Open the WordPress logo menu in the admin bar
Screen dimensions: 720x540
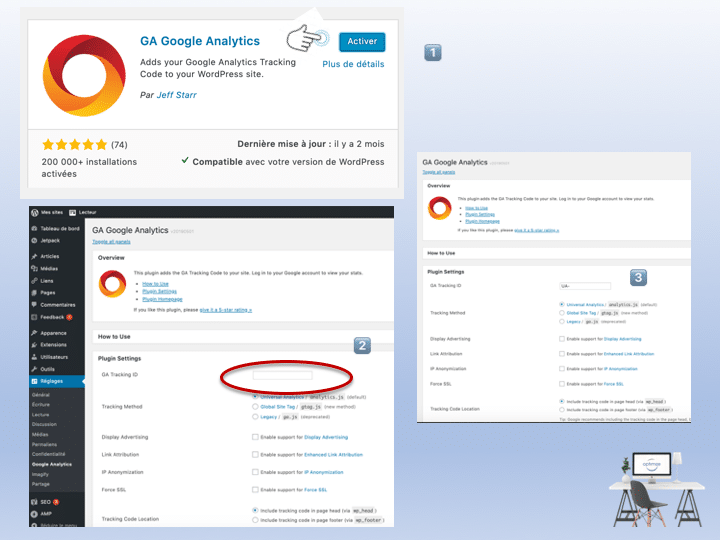tap(33, 213)
